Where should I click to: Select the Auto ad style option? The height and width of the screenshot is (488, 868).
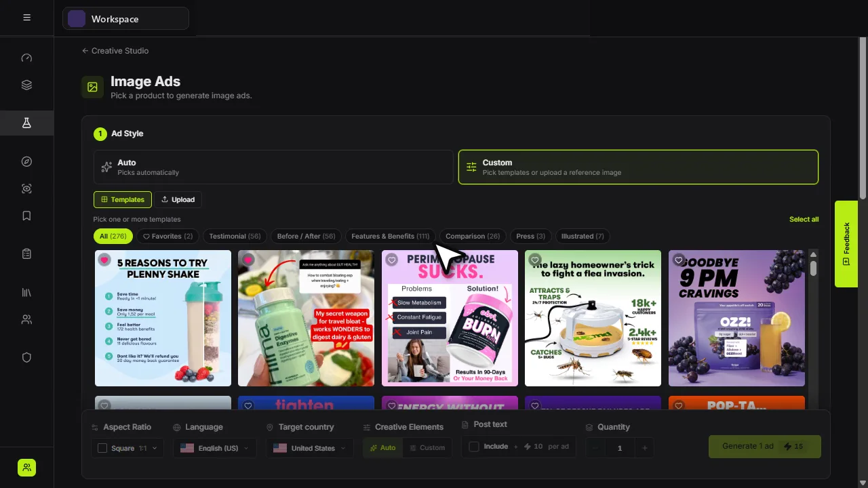tap(273, 167)
